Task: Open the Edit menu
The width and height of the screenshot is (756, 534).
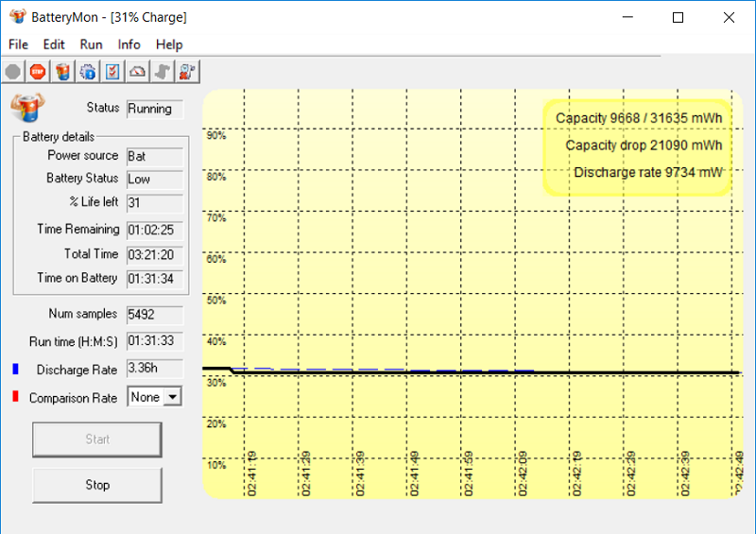Action: (54, 44)
